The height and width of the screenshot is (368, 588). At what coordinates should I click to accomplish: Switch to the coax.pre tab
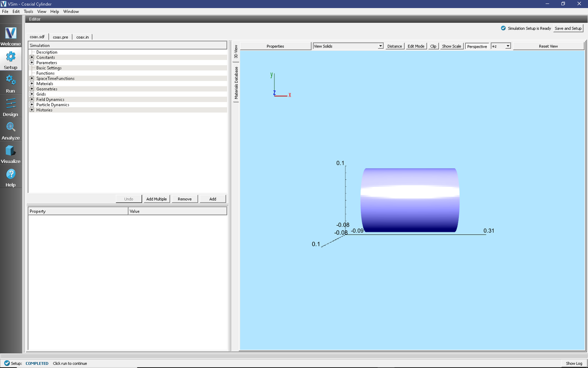tap(60, 37)
